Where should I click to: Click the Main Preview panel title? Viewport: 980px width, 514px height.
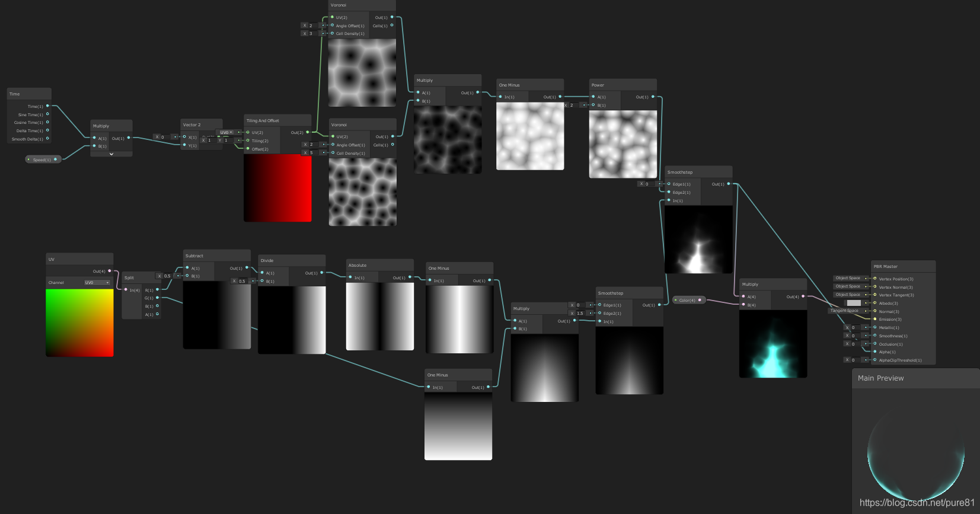(881, 378)
